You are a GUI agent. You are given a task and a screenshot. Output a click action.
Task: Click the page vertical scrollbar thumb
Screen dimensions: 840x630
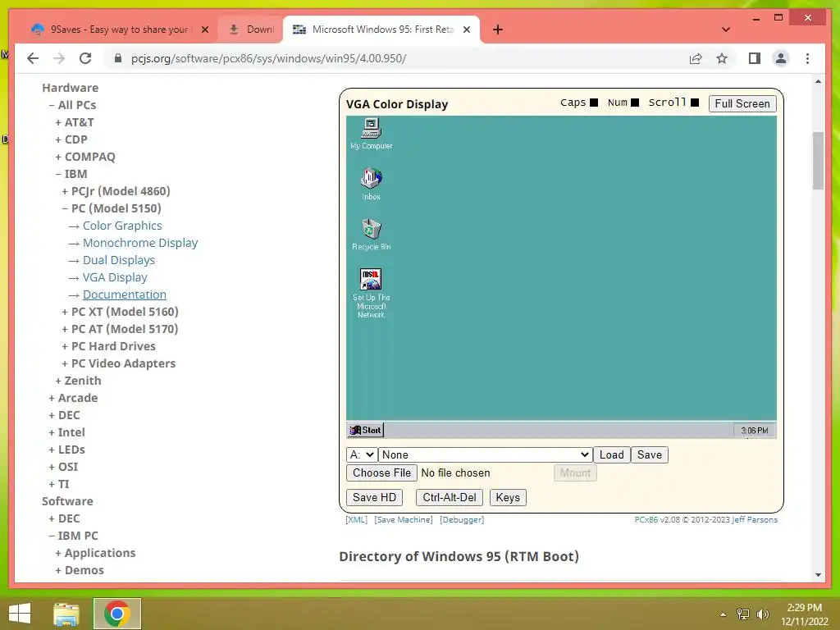coord(818,160)
